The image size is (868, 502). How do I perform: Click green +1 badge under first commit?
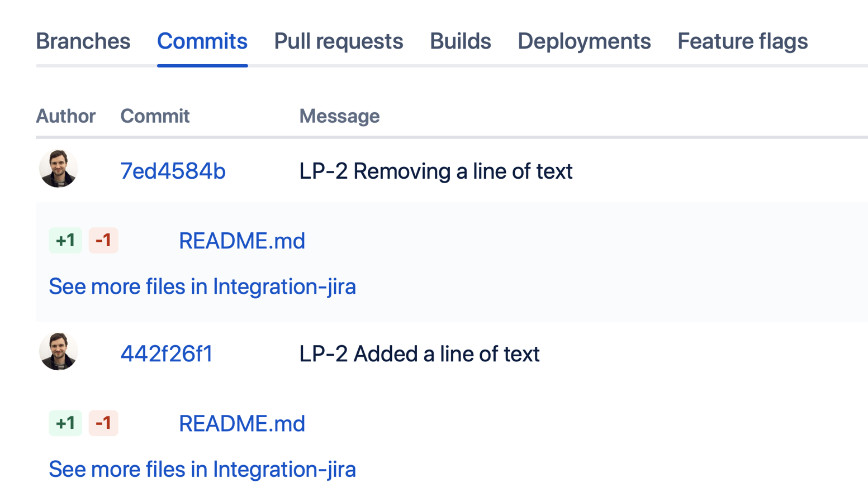coord(65,241)
